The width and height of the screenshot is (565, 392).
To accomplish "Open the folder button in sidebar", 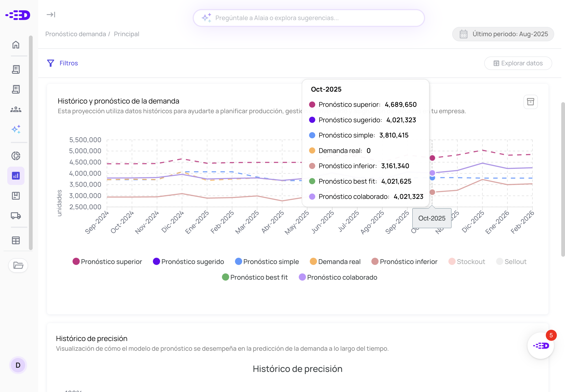I will coord(18,265).
